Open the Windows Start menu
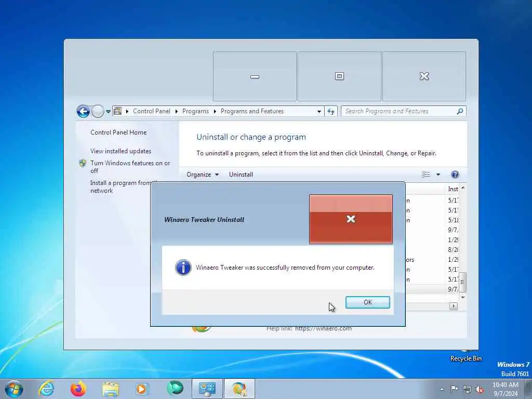The image size is (532, 399). pos(14,389)
